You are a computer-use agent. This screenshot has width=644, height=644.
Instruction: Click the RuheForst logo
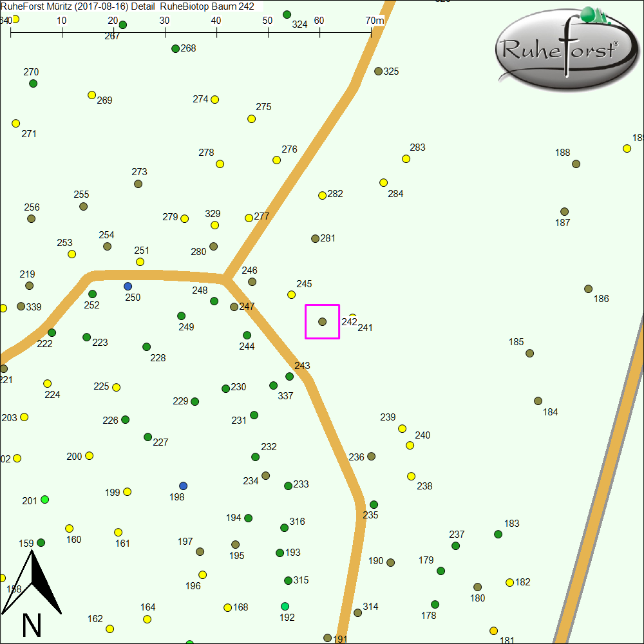click(x=565, y=48)
